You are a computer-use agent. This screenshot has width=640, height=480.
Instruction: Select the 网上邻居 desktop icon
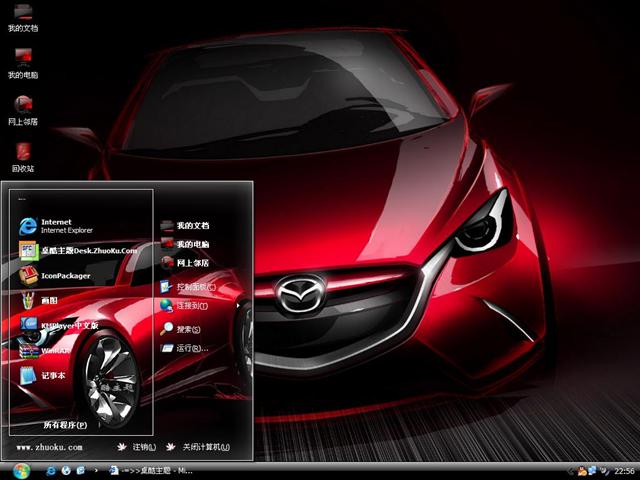23,109
